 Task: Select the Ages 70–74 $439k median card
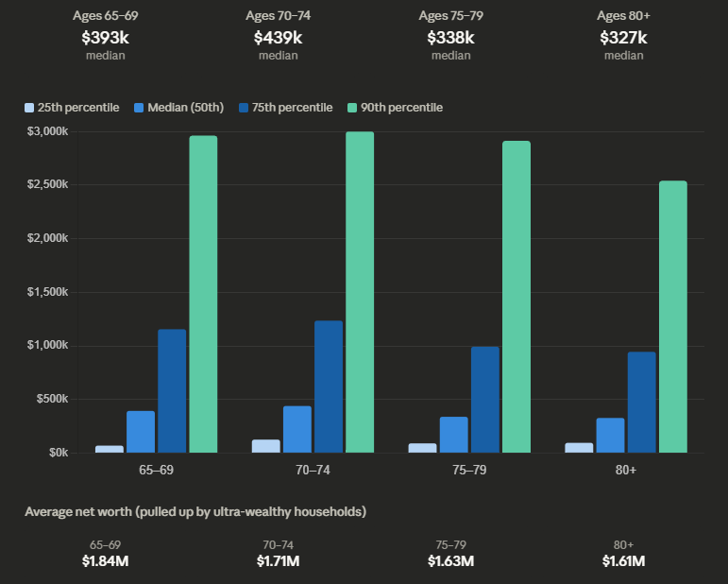[278, 36]
